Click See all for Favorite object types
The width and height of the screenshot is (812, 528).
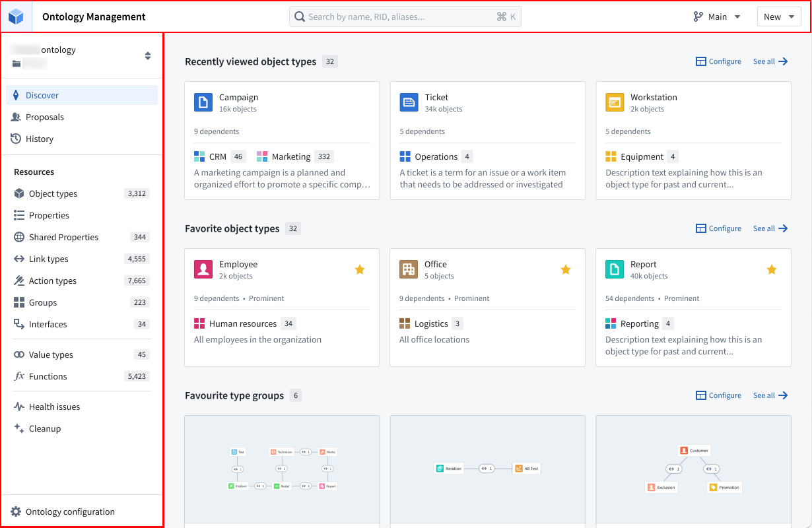point(770,228)
